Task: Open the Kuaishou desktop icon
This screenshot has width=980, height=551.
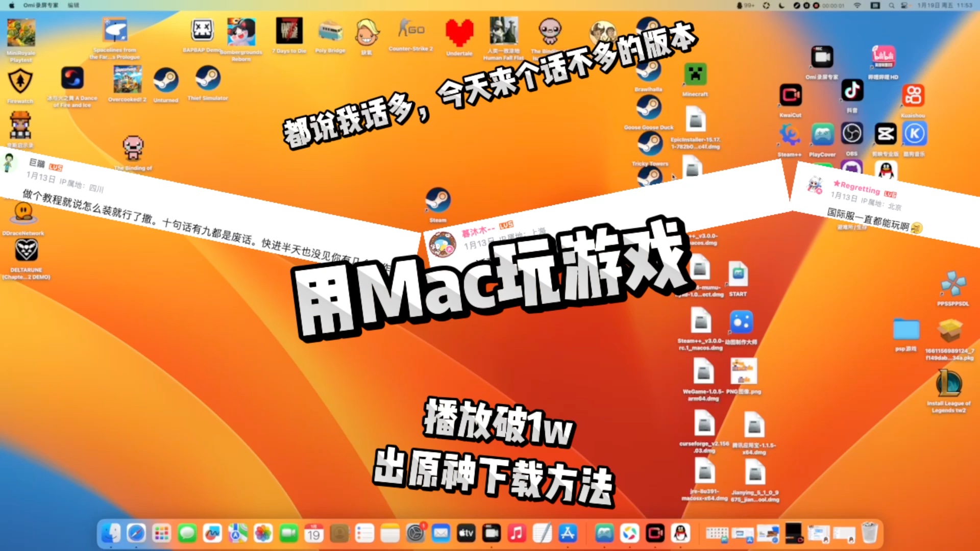Action: pos(913,95)
